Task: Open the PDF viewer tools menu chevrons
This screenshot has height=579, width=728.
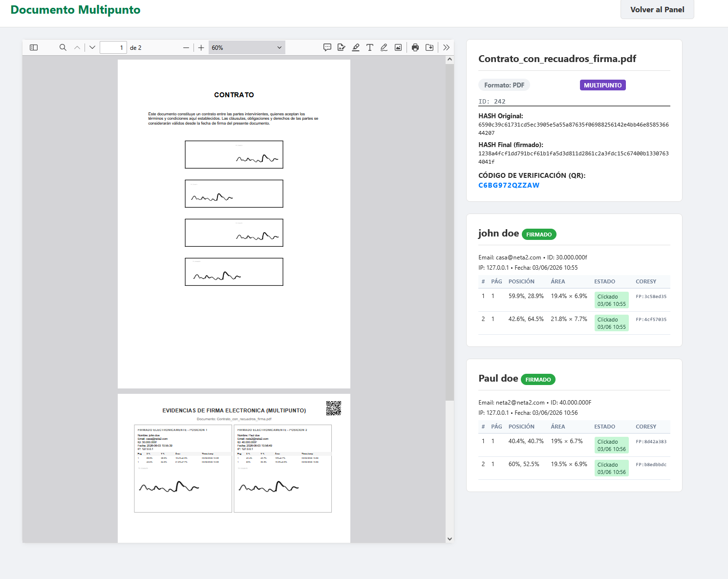Action: coord(446,47)
